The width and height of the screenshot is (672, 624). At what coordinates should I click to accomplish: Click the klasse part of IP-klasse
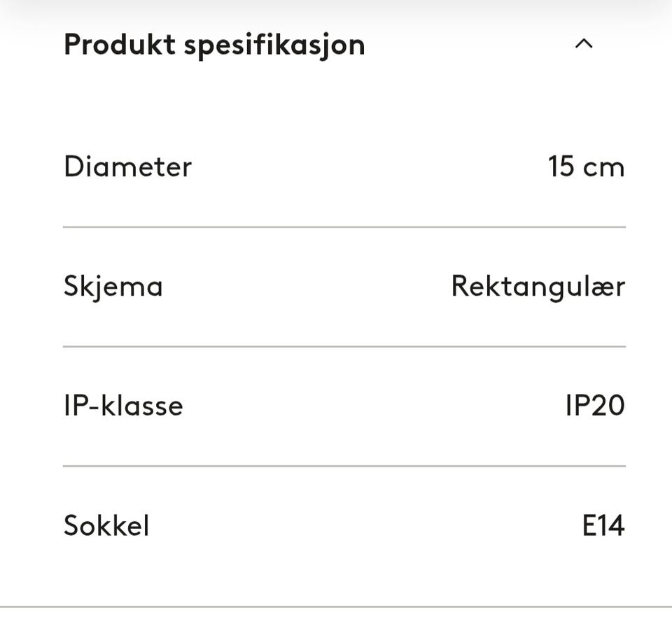[x=142, y=405]
